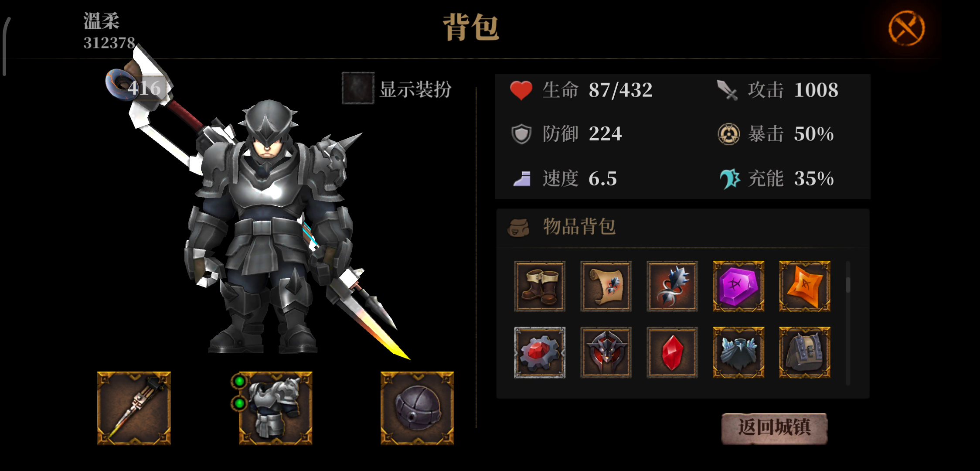Open the equipped round helmet slot

tap(417, 408)
